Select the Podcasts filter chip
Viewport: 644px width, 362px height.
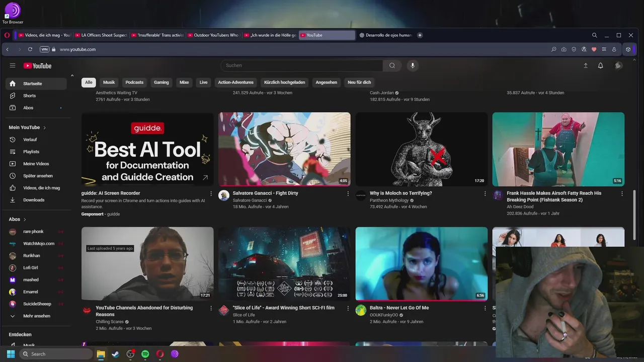click(x=134, y=82)
